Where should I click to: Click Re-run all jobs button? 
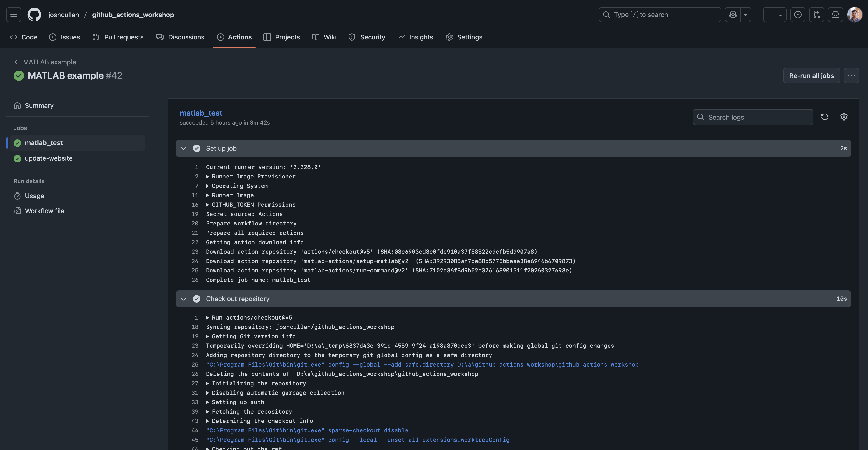click(x=811, y=76)
